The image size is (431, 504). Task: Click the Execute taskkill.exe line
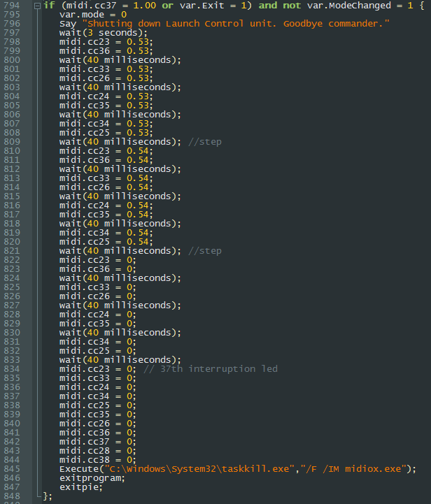pyautogui.click(x=238, y=469)
